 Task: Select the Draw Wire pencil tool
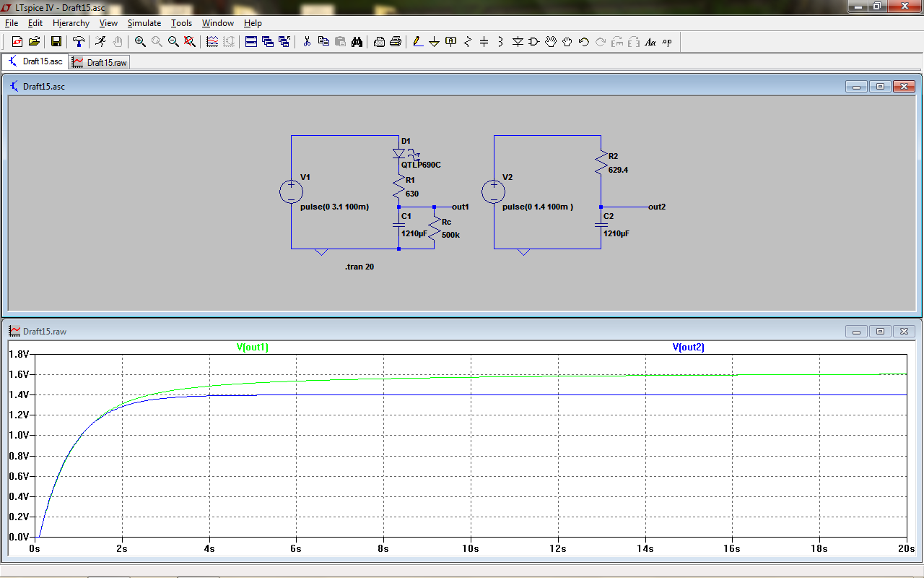tap(418, 42)
